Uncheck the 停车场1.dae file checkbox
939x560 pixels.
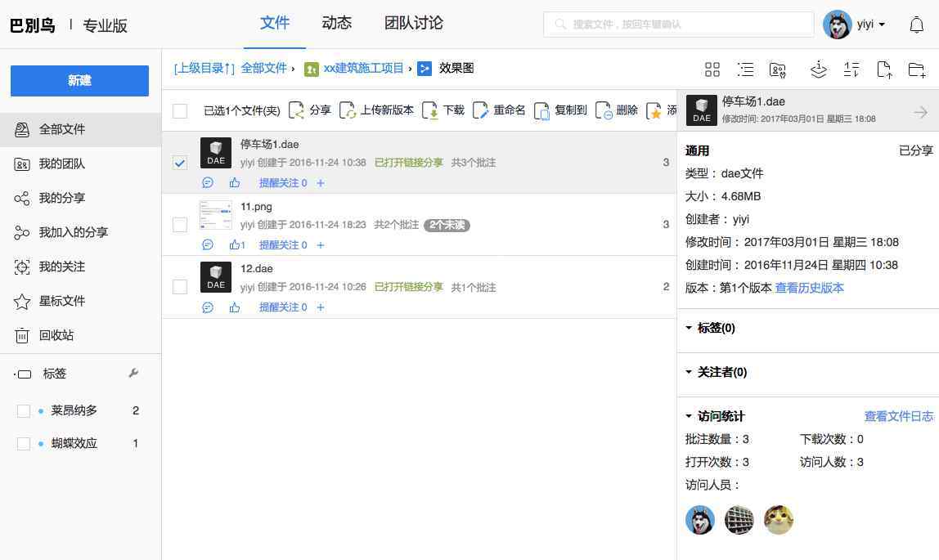tap(180, 163)
